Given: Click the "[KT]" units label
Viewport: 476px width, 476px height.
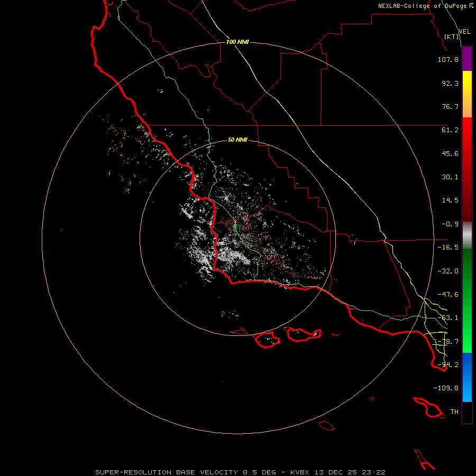Looking at the screenshot, I should click(x=452, y=36).
